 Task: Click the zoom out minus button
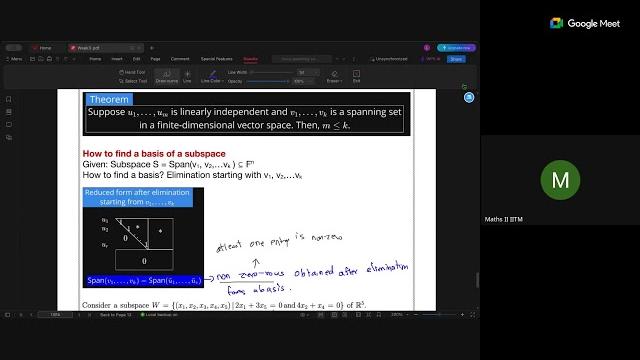click(416, 315)
